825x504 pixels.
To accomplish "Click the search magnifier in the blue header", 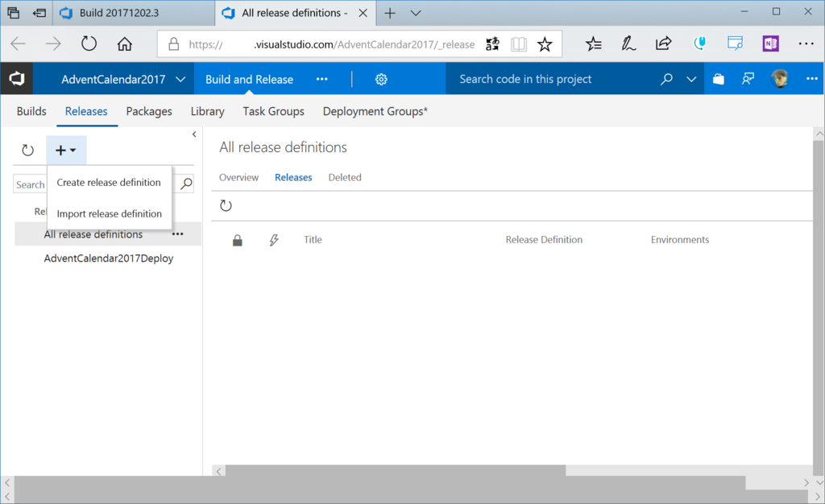I will 666,79.
